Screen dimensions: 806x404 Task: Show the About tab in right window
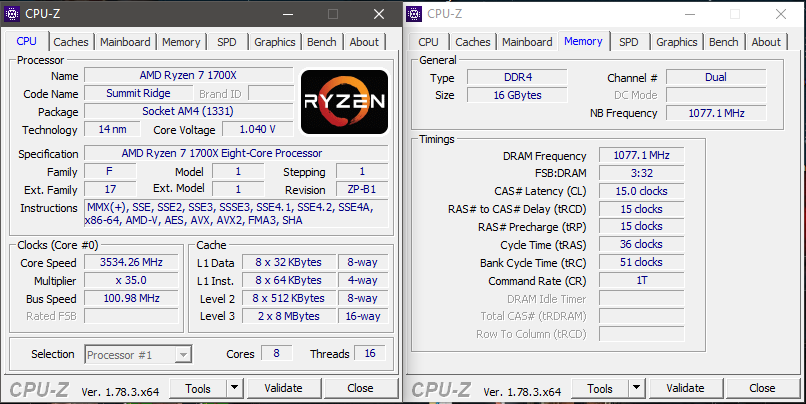click(x=766, y=42)
